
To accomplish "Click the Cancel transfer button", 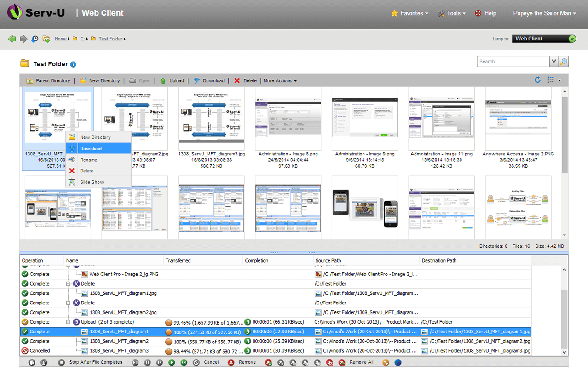I will pos(206,362).
